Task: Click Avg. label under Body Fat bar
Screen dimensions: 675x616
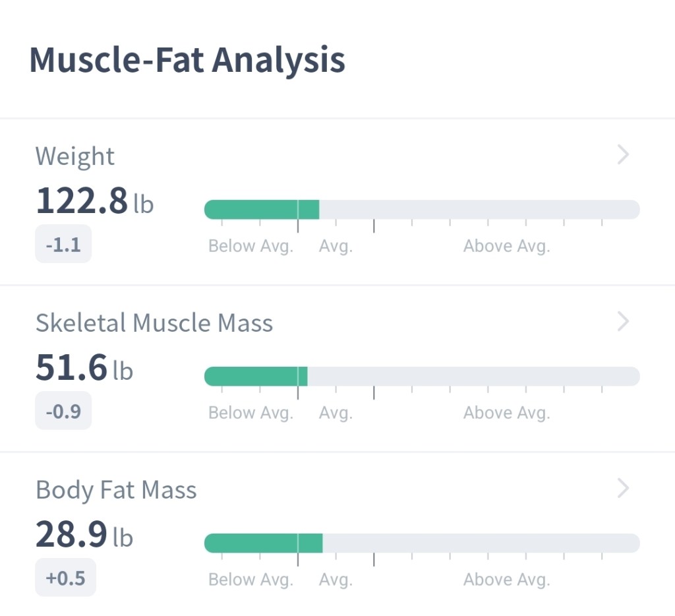Action: click(336, 580)
